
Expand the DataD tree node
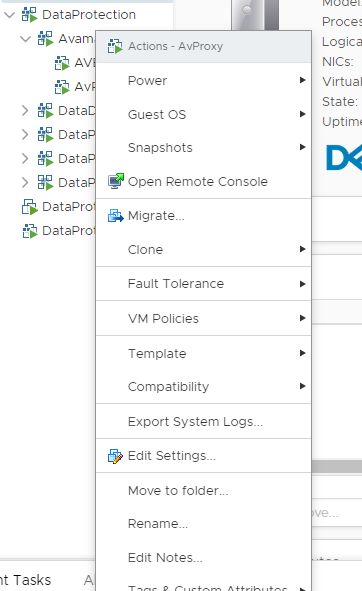[x=25, y=110]
